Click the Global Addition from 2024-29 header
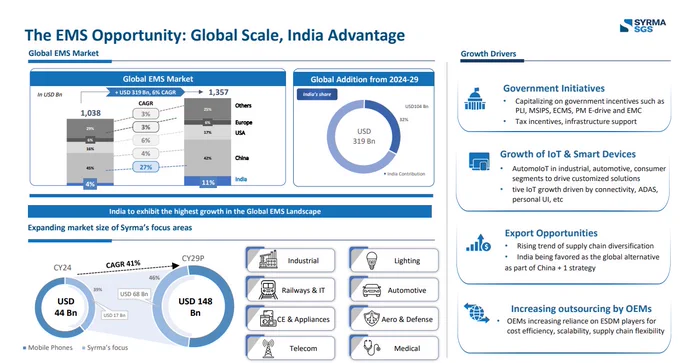The height and width of the screenshot is (363, 680). coord(364,79)
